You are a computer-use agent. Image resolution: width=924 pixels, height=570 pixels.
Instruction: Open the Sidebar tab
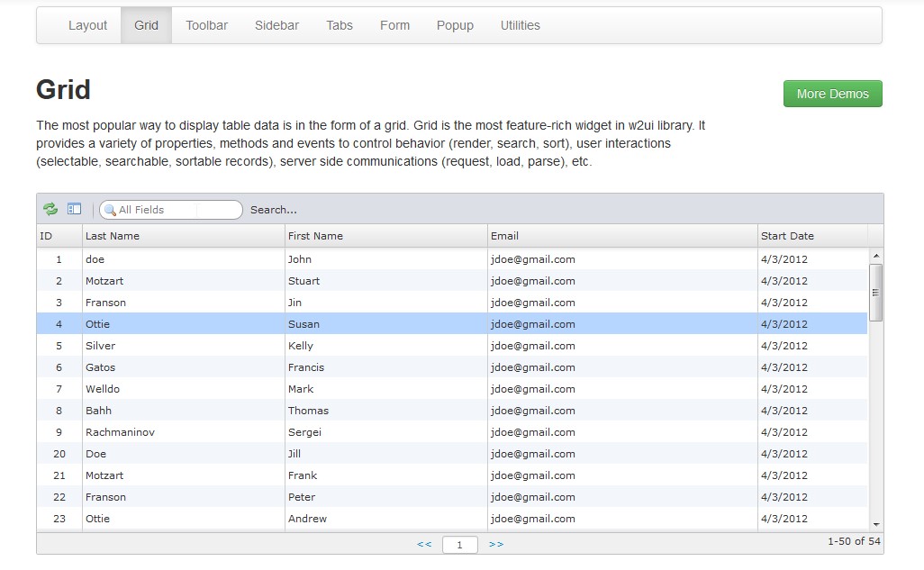276,25
